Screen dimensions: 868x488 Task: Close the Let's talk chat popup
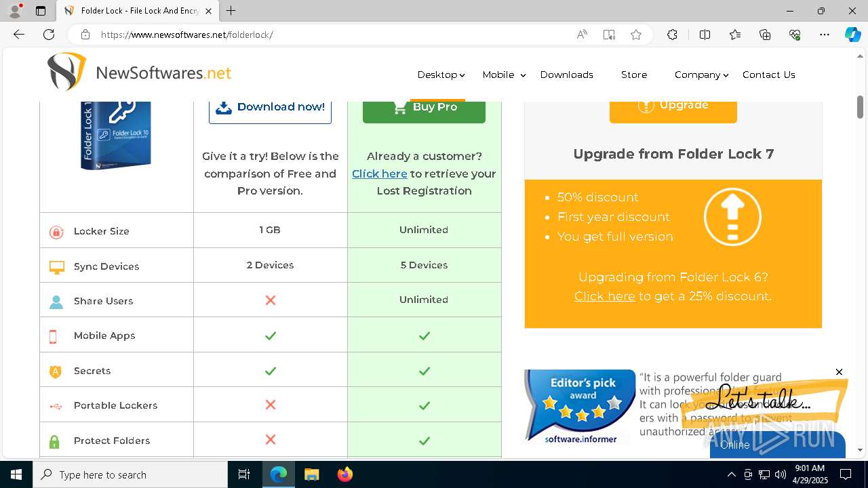pyautogui.click(x=839, y=372)
